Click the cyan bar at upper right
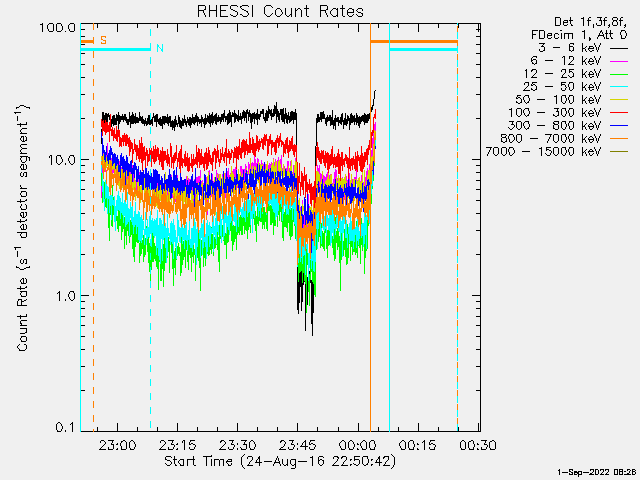The height and width of the screenshot is (480, 640). 423,49
